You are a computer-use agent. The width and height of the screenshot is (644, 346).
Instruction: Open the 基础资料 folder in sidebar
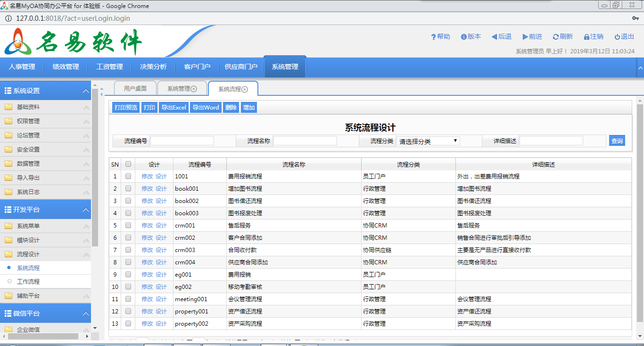(x=28, y=107)
